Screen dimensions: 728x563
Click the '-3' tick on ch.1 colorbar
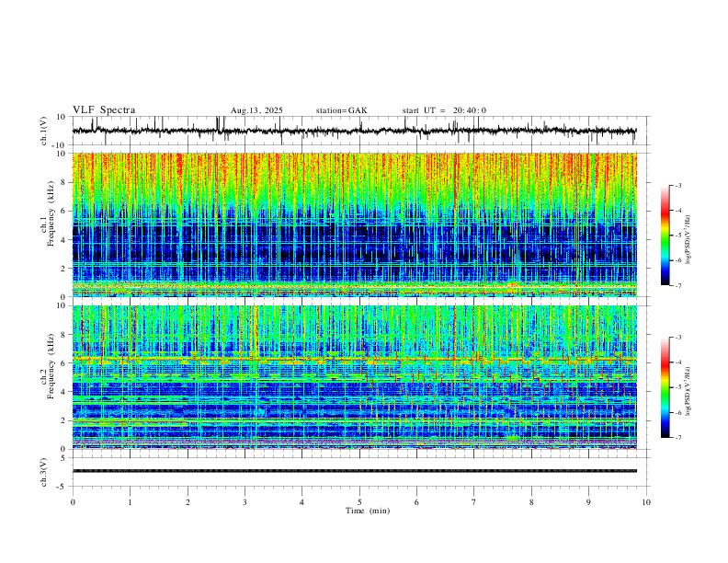678,185
